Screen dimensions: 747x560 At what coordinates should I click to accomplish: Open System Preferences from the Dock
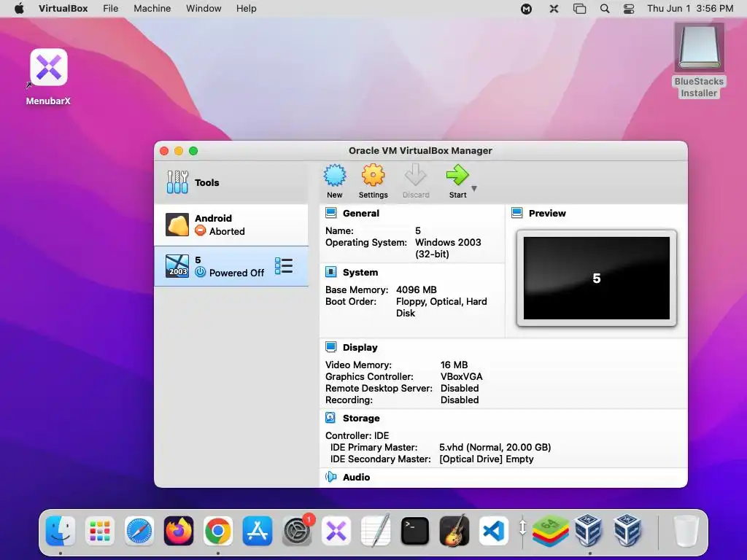pyautogui.click(x=298, y=531)
